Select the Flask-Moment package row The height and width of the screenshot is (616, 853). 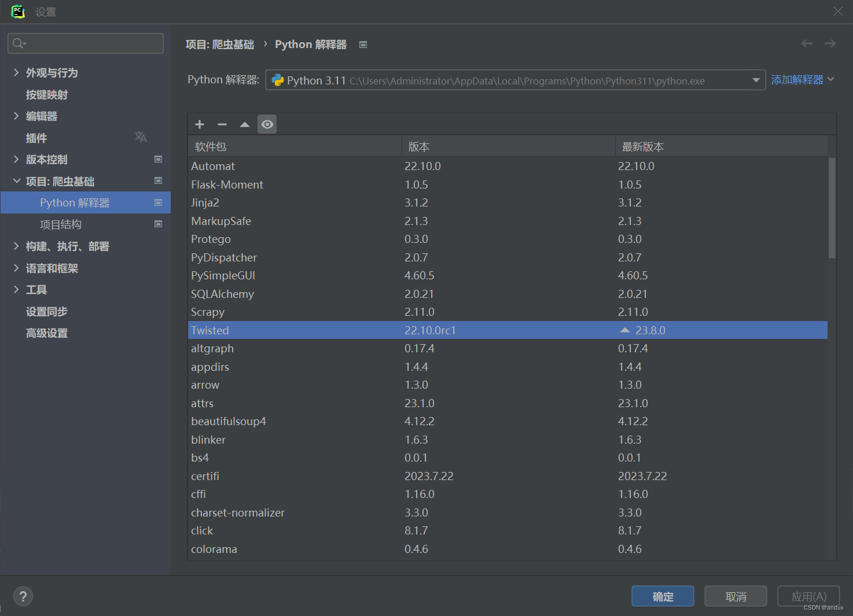(x=508, y=185)
